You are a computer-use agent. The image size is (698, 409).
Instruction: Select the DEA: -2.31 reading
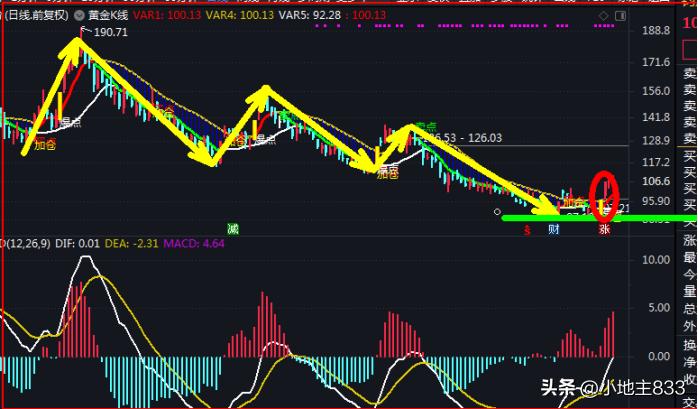point(131,243)
